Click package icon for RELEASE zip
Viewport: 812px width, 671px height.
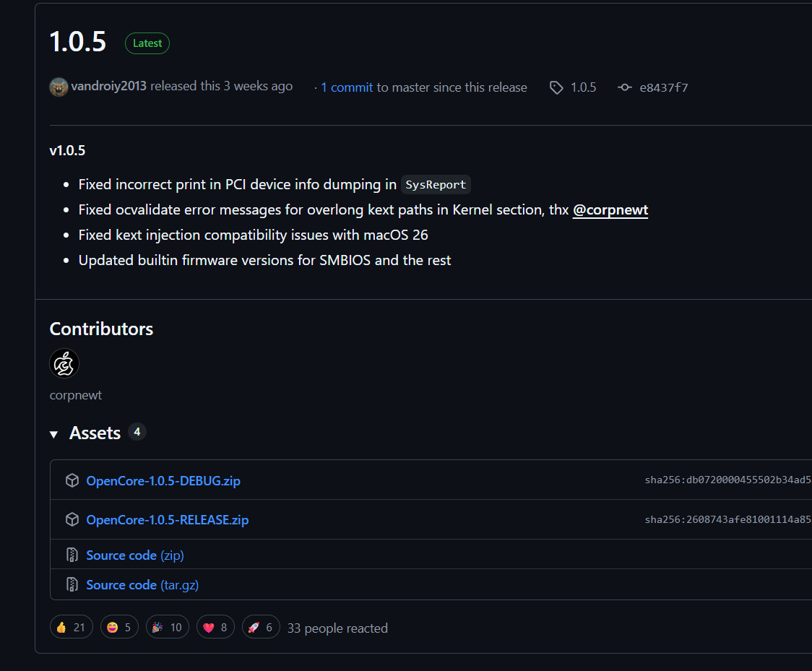pyautogui.click(x=72, y=519)
